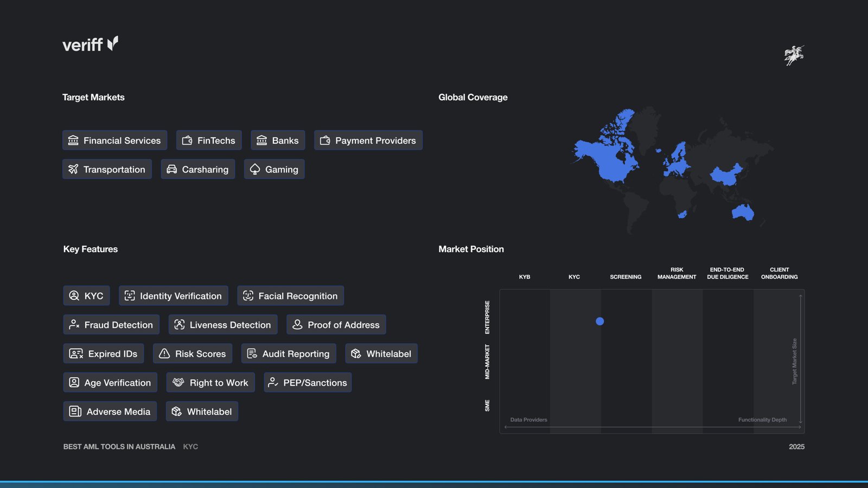Click the warning triangle icon beside Risk Scores

tap(164, 354)
